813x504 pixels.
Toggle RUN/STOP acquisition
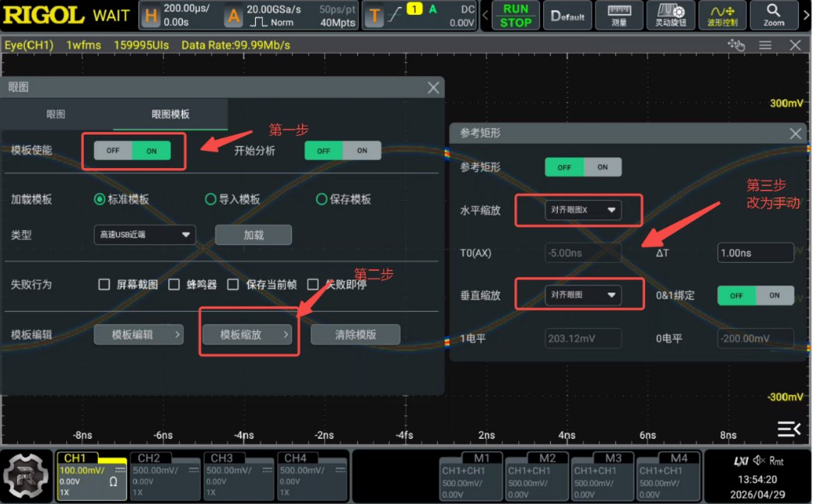click(x=515, y=16)
